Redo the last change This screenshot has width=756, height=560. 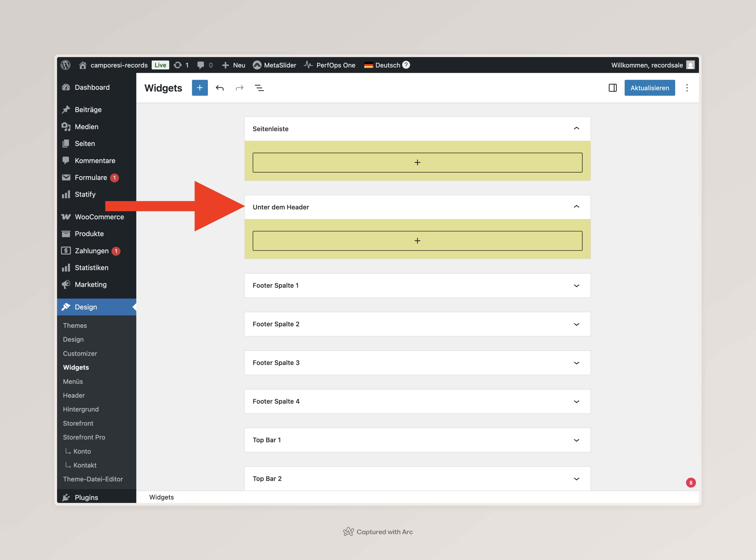coord(240,88)
